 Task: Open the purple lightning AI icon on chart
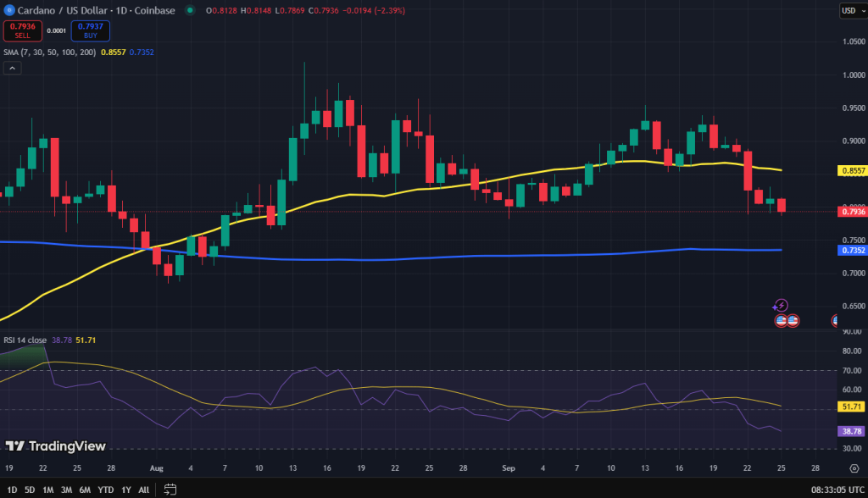(781, 306)
